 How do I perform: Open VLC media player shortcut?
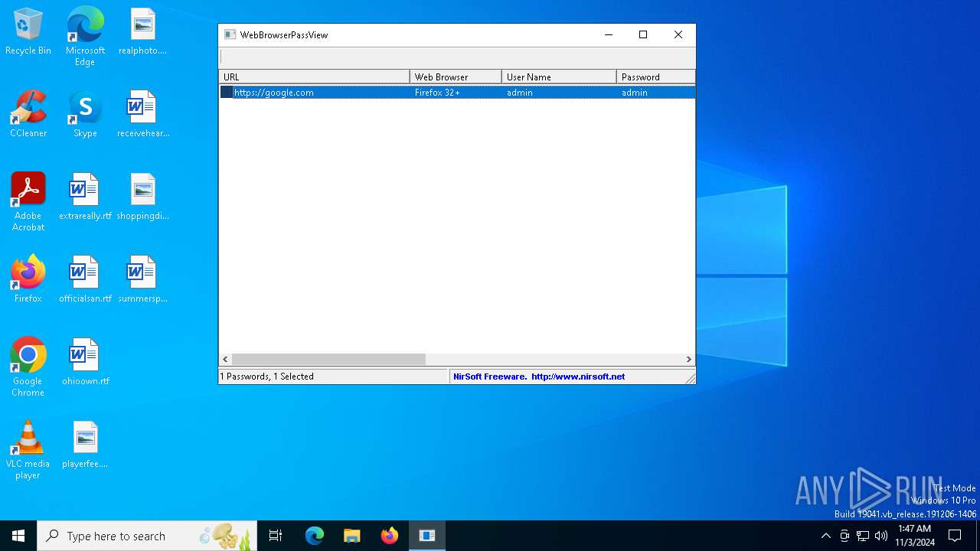point(28,449)
